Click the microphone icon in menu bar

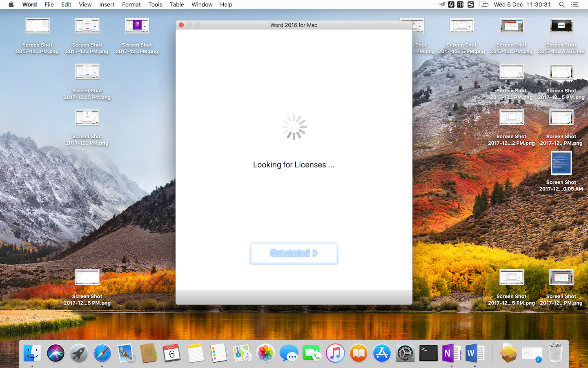[451, 4]
